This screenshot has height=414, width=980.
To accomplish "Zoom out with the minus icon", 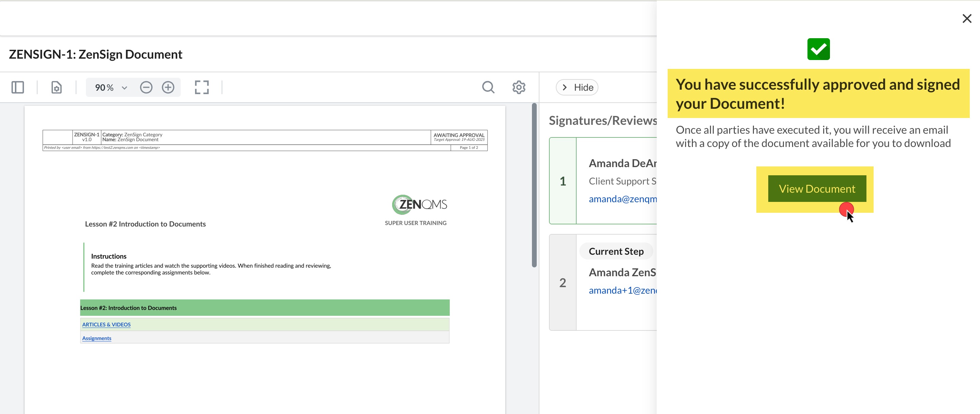I will tap(146, 88).
